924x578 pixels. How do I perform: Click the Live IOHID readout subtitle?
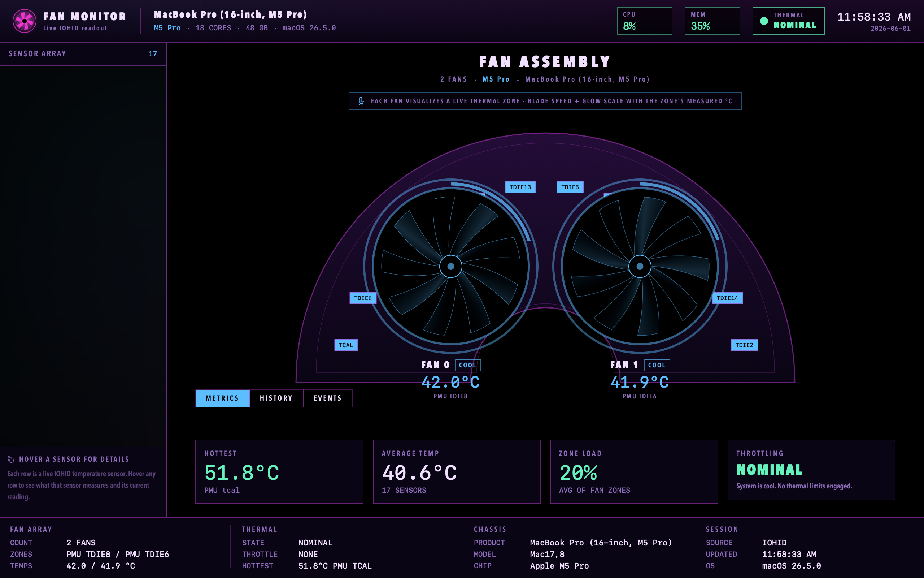tap(75, 28)
